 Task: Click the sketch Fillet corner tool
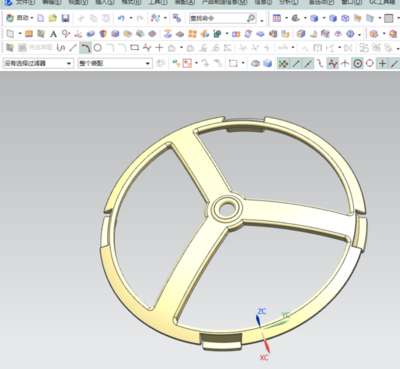[110, 48]
